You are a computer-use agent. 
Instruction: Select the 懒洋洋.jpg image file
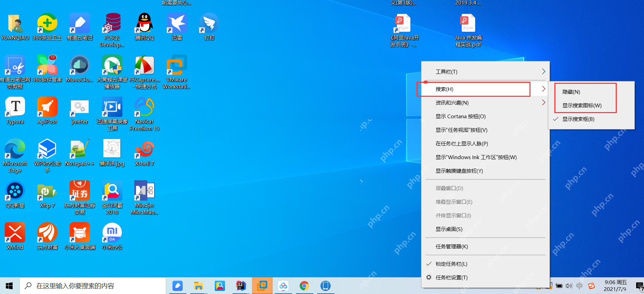point(112,149)
